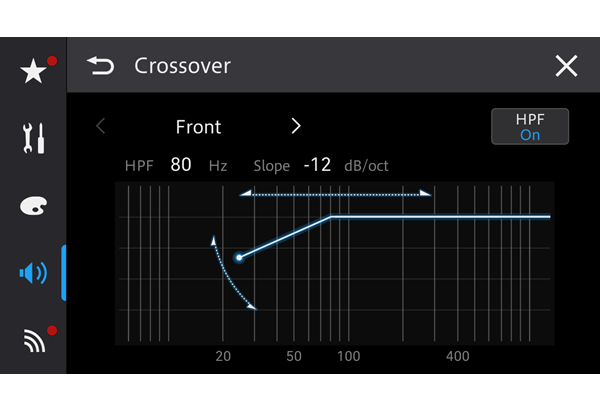
Task: Open the wireless connection settings icon
Action: point(34,340)
